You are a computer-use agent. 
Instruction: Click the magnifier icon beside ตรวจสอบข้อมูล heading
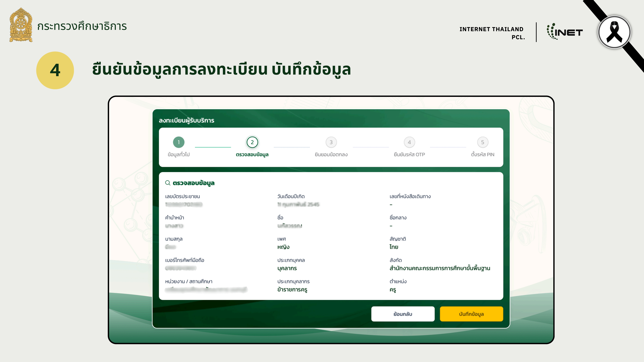coord(168,183)
